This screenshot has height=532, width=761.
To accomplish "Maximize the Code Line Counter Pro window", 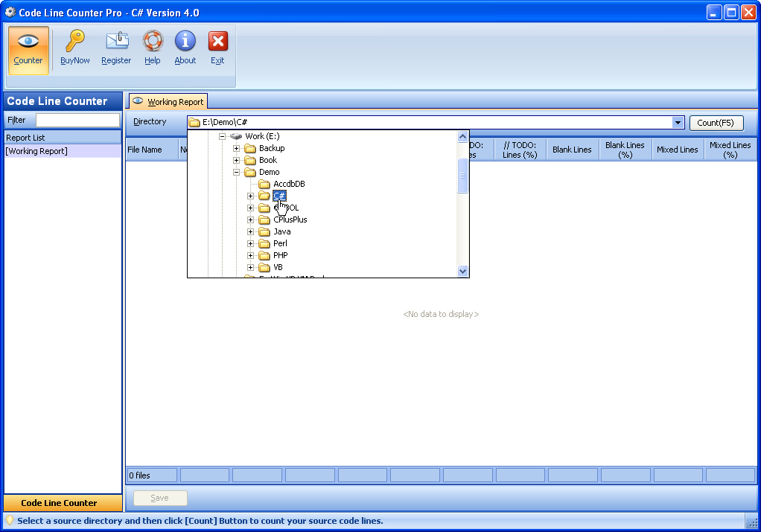I will (x=731, y=13).
